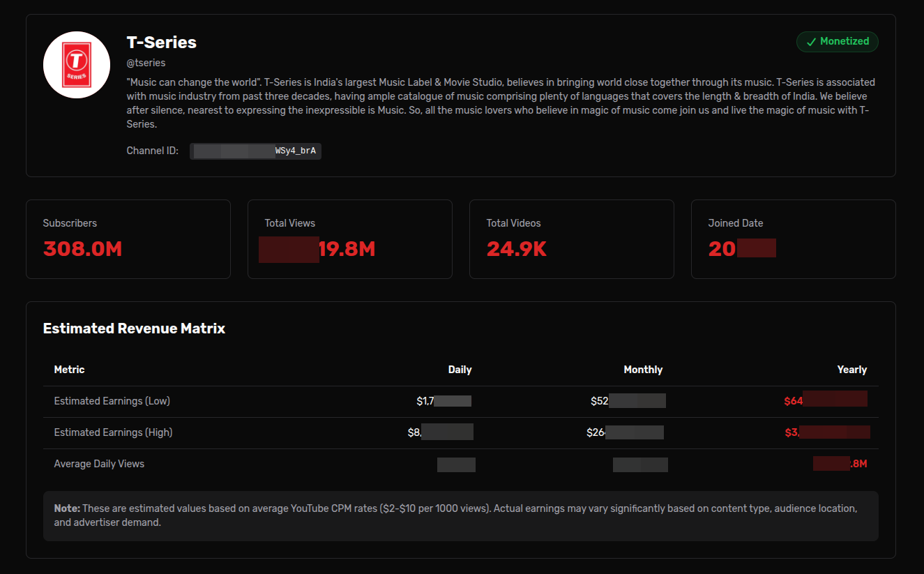This screenshot has width=924, height=574.
Task: Click the channel description paragraph
Action: click(x=501, y=103)
